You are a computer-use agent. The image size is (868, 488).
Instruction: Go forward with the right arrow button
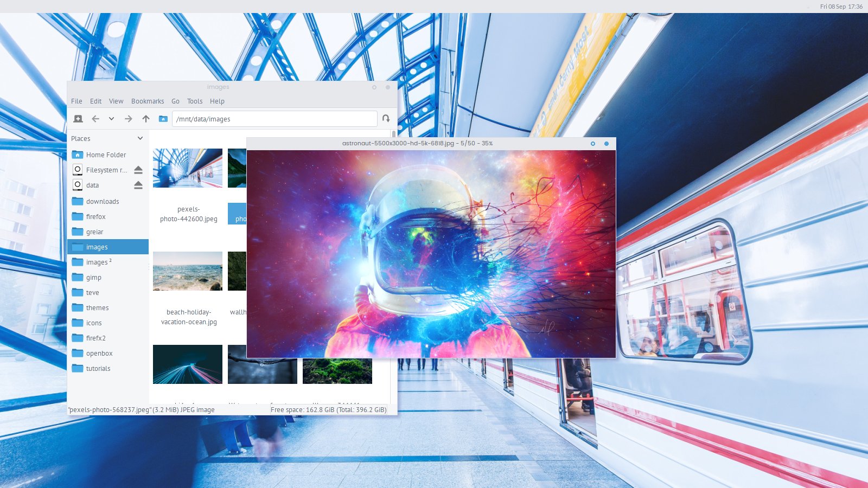click(x=129, y=119)
